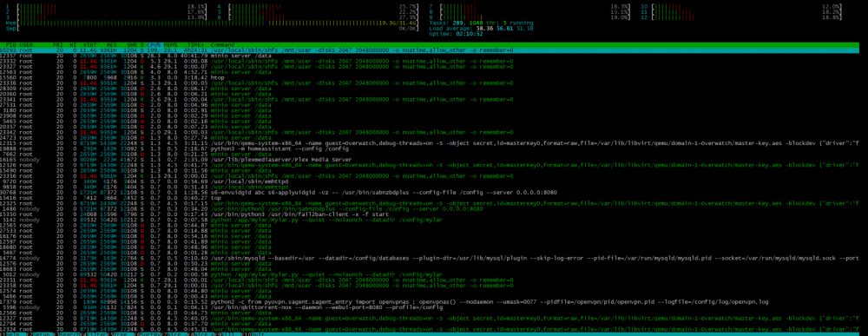Sort by the PID column header

11,44
